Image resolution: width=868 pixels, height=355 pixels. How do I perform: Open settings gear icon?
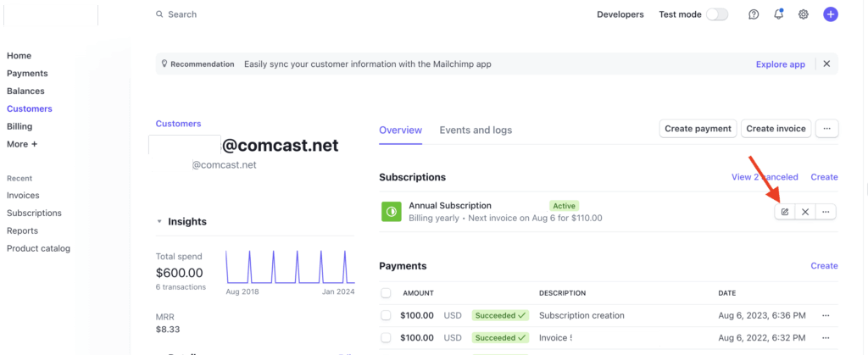pos(804,14)
